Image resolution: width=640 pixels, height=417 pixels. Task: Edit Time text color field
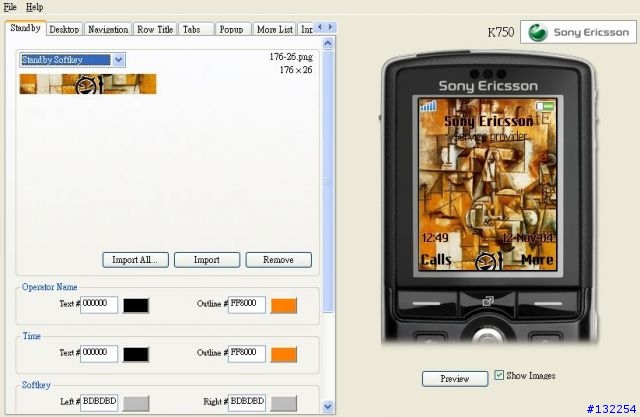coord(99,353)
